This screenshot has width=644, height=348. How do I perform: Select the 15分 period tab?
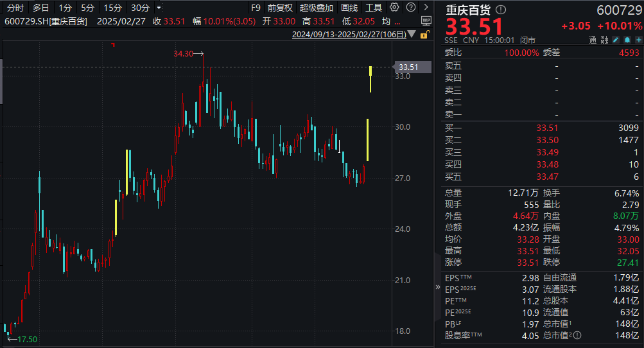[112, 8]
